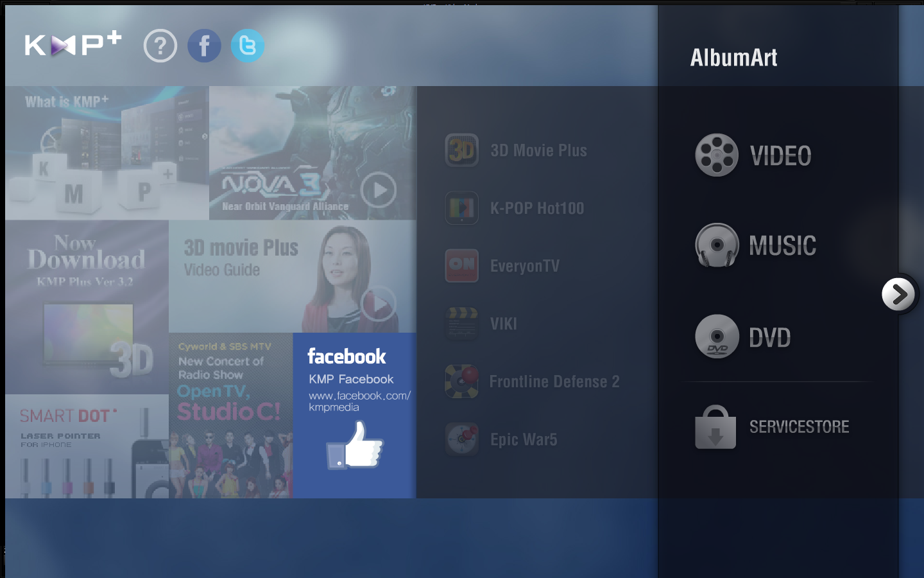The height and width of the screenshot is (578, 924).
Task: Click the film reel VIDEO icon
Action: [x=717, y=155]
